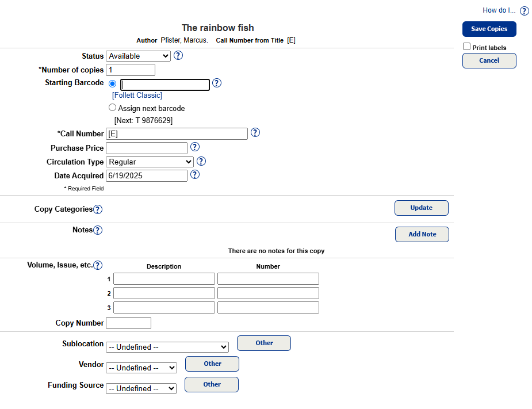532x409 pixels.
Task: Select the Assign next barcode option
Action: [112, 108]
